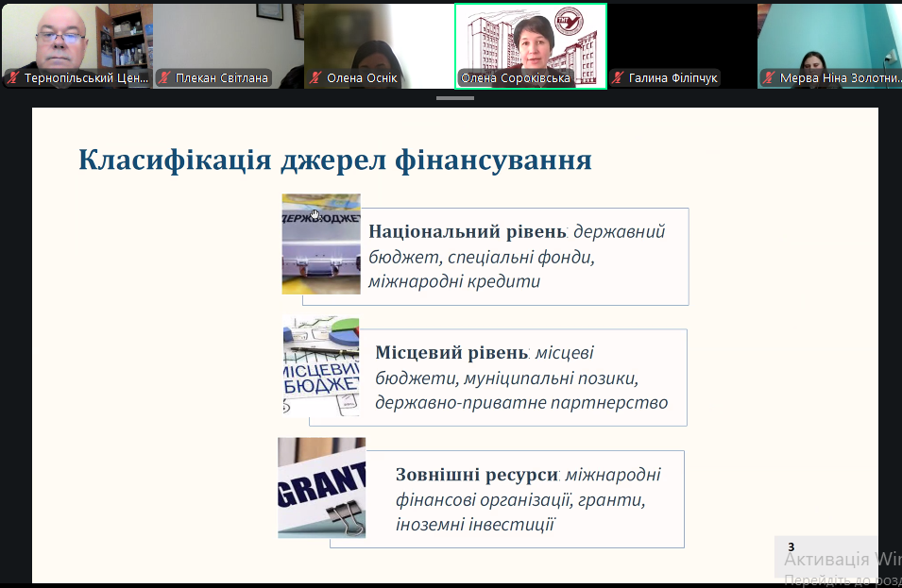Viewport: 902px width, 588px height.
Task: Select Мерва Ніна Золотни video tile
Action: point(829,38)
